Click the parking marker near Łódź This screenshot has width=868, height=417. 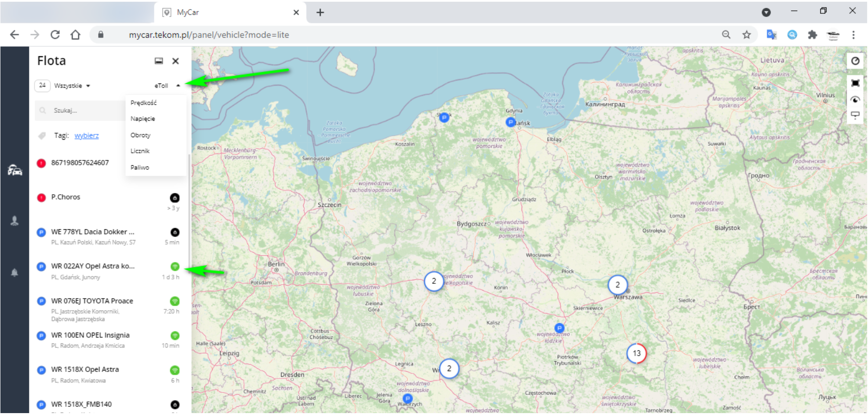pyautogui.click(x=559, y=328)
